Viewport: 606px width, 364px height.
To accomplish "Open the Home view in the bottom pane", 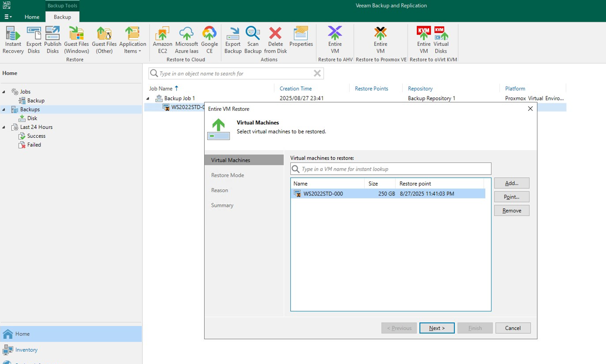I will 71,334.
